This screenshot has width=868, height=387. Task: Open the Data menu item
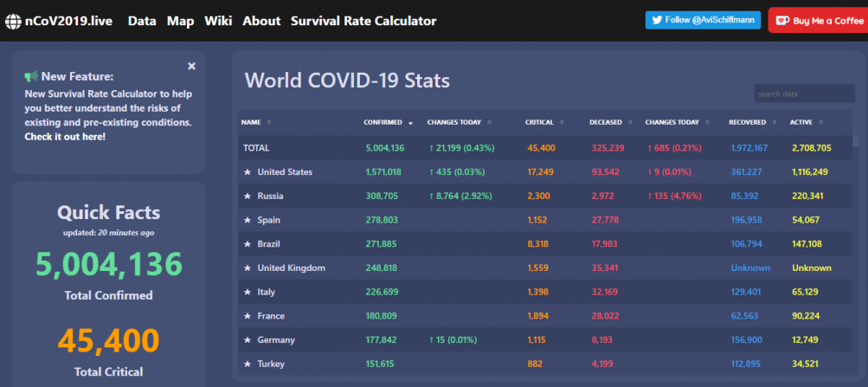coord(142,21)
